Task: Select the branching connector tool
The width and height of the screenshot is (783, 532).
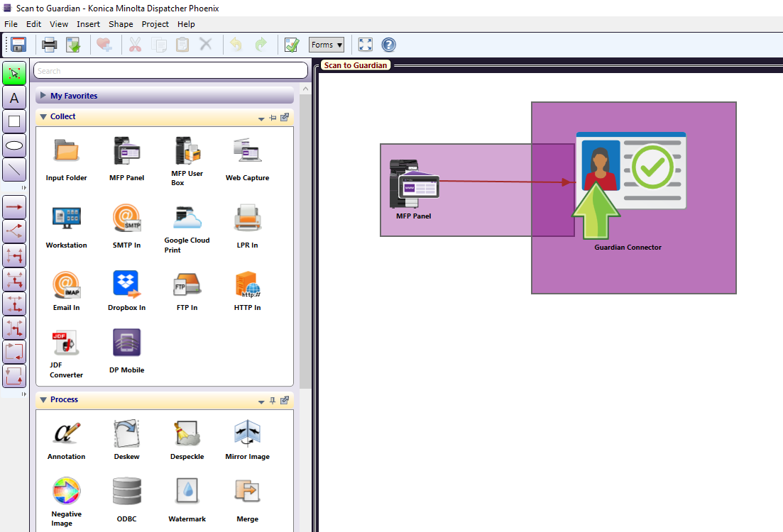Action: pyautogui.click(x=14, y=231)
